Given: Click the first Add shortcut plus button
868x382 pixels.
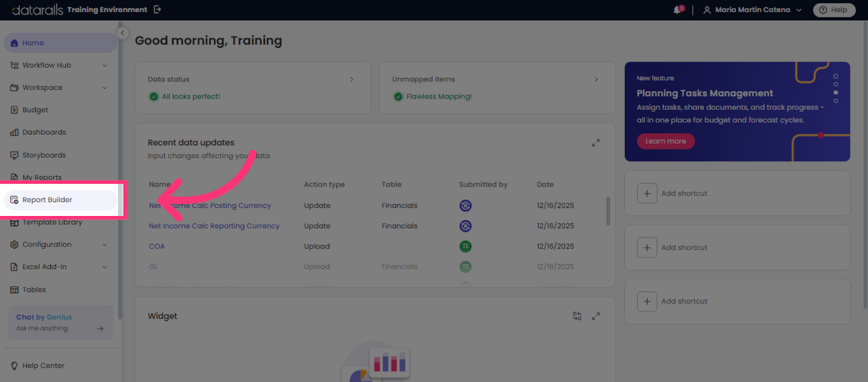Looking at the screenshot, I should [647, 193].
